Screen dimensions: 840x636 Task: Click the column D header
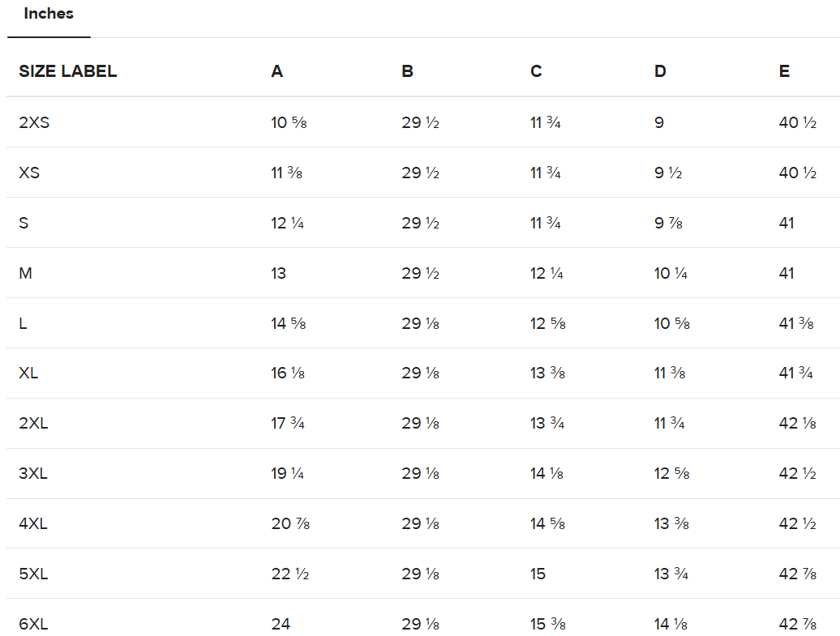660,71
